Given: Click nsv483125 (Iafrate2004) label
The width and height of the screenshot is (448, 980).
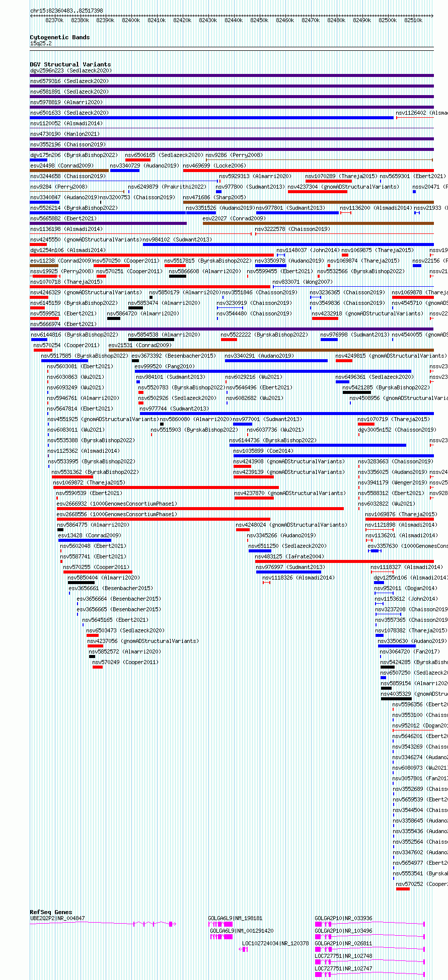Looking at the screenshot, I should coord(290,556).
